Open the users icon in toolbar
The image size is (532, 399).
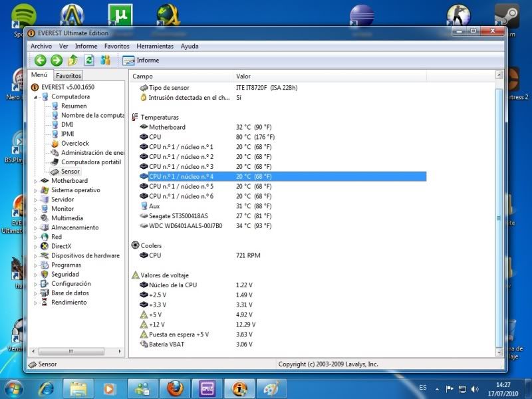(x=106, y=61)
